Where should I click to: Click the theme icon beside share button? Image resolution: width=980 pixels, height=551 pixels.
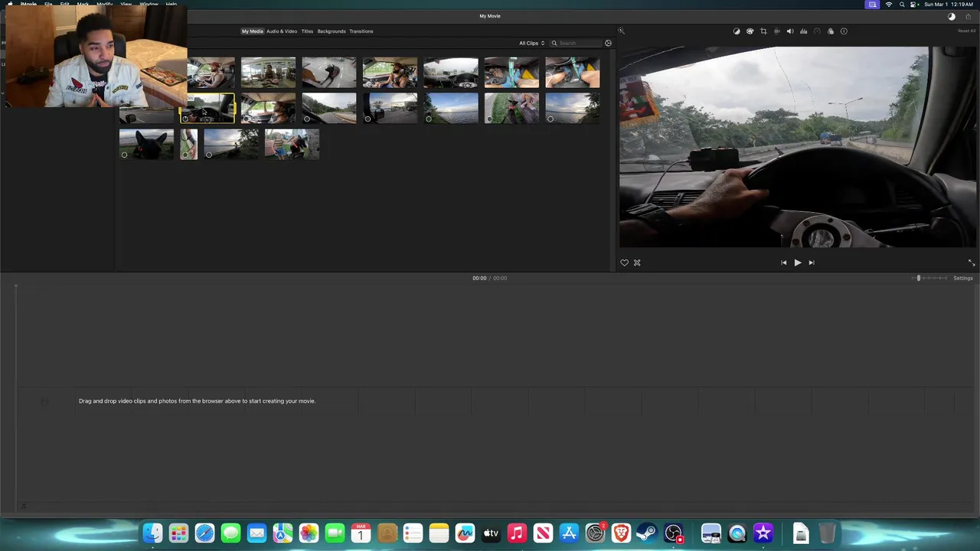[x=952, y=16]
